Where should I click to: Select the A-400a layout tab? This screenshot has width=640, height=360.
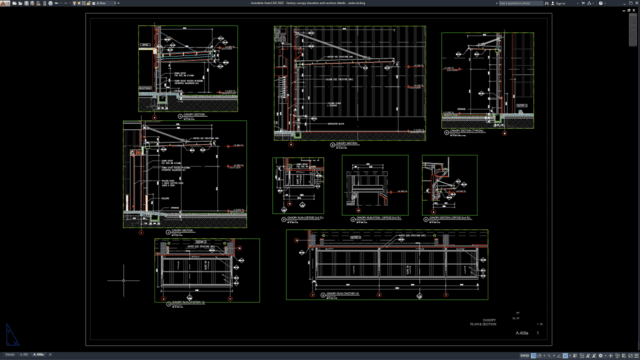pyautogui.click(x=39, y=355)
